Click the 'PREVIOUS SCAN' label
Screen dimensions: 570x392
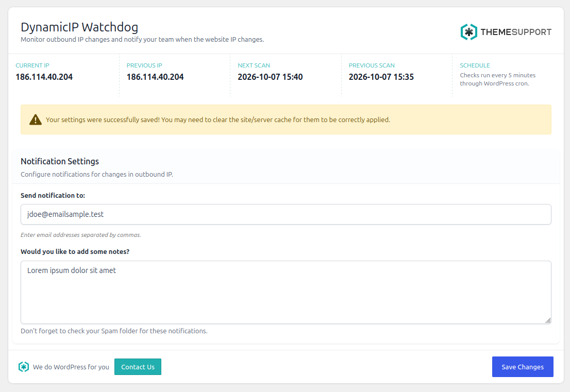[372, 65]
